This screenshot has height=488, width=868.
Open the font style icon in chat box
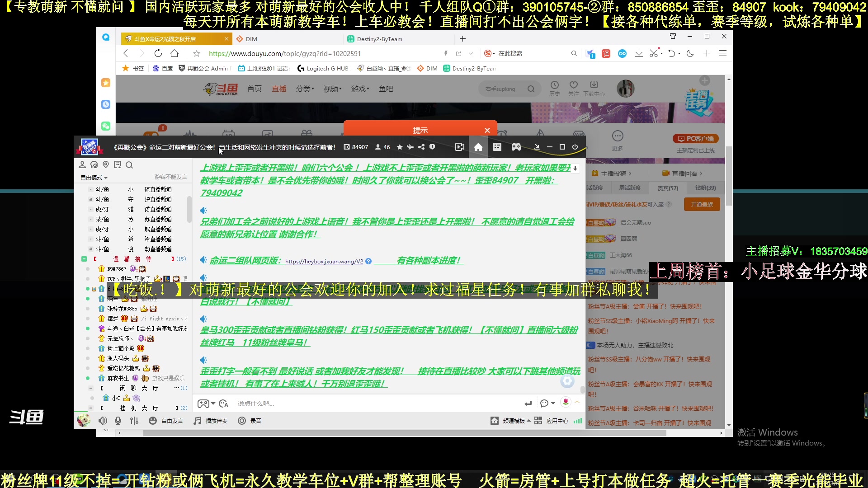coord(223,404)
